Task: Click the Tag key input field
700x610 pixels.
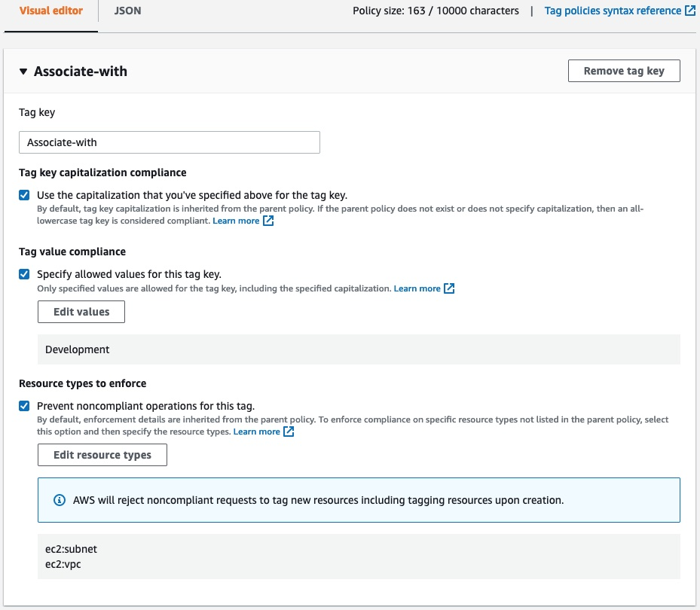Action: point(169,142)
